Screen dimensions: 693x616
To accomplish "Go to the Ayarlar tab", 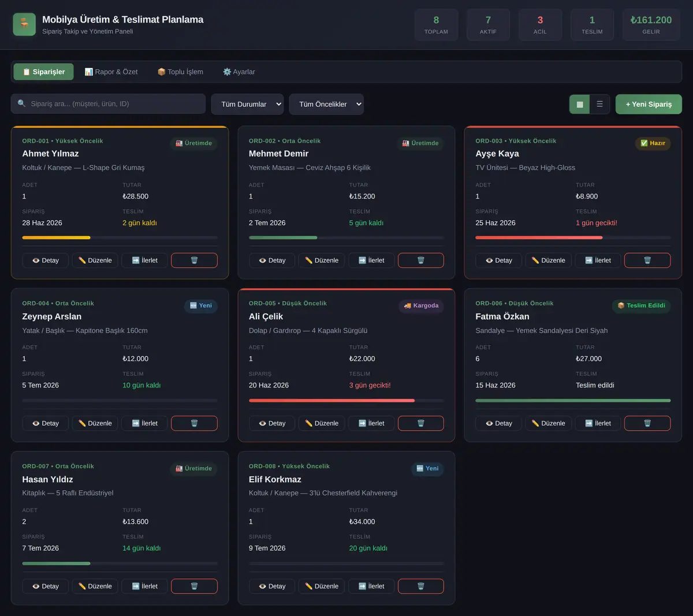I will tap(239, 72).
